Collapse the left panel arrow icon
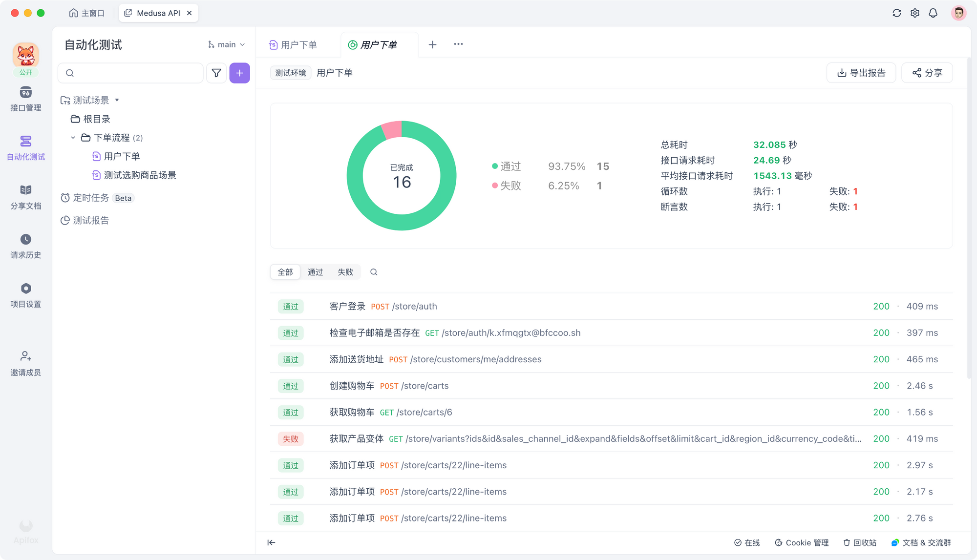This screenshot has height=560, width=977. tap(271, 542)
